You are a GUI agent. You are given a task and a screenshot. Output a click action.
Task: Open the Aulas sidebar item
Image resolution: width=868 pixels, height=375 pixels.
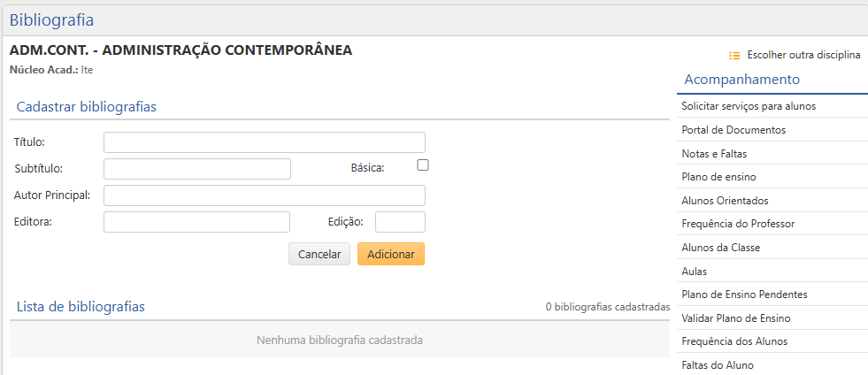(695, 272)
